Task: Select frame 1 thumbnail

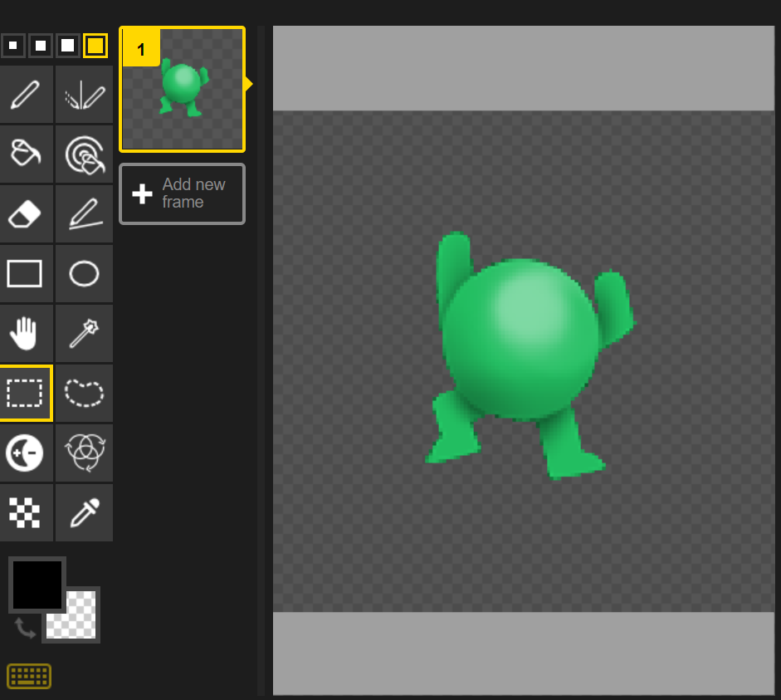Action: (183, 89)
